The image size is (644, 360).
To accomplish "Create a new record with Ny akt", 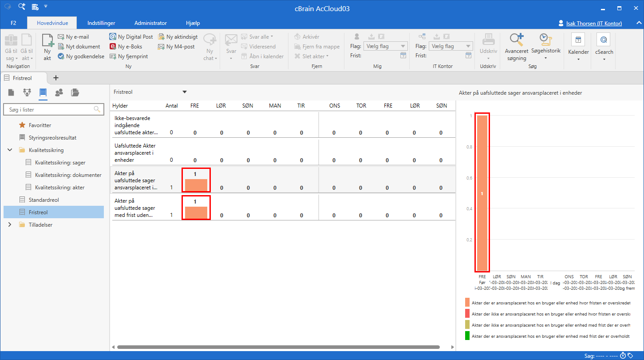I will point(47,46).
